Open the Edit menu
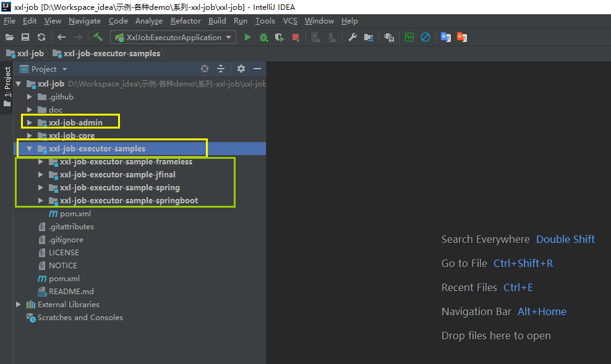Viewport: 611px width, 364px height. coord(30,21)
